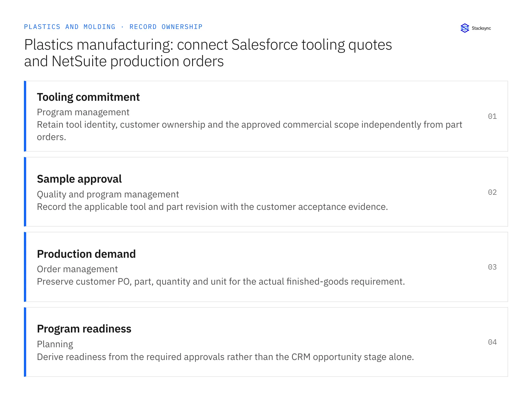Click the card number 02

[492, 192]
